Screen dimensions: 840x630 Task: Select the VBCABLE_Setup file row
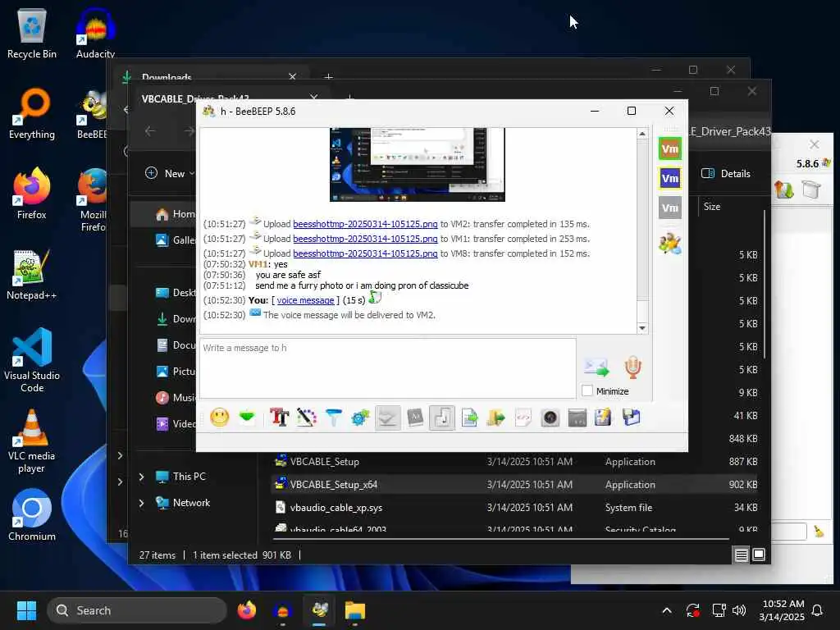coord(514,461)
